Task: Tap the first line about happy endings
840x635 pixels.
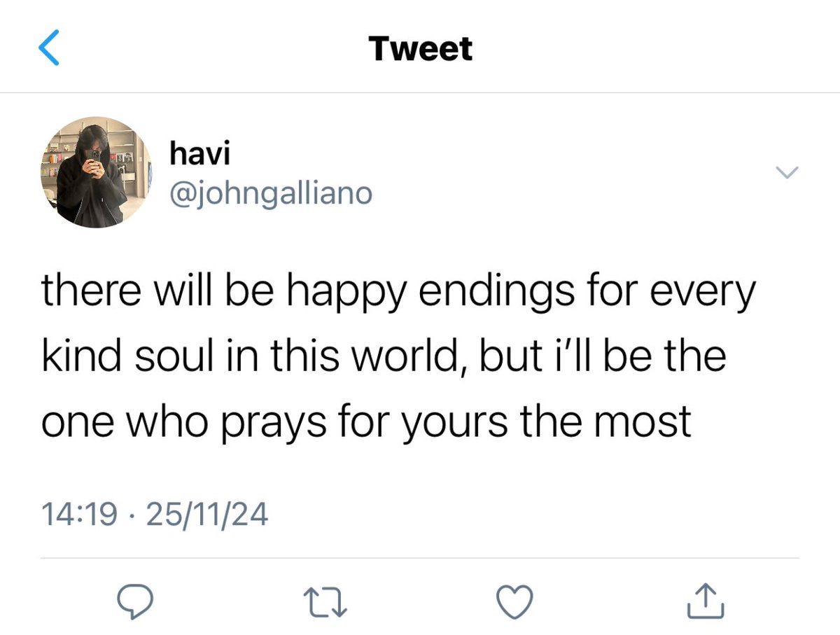Action: pyautogui.click(x=399, y=292)
